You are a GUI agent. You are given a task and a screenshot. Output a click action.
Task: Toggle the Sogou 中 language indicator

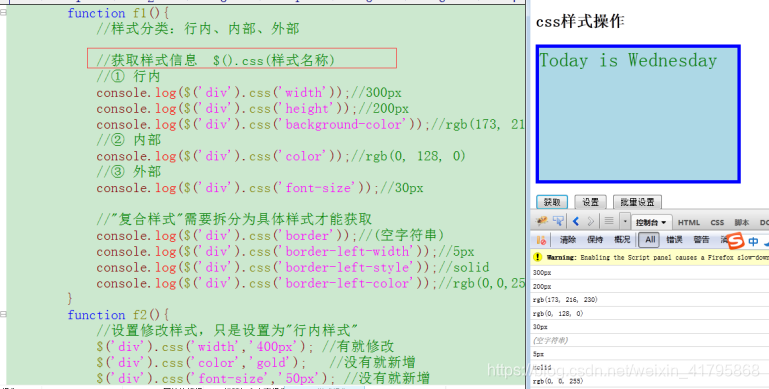click(753, 241)
